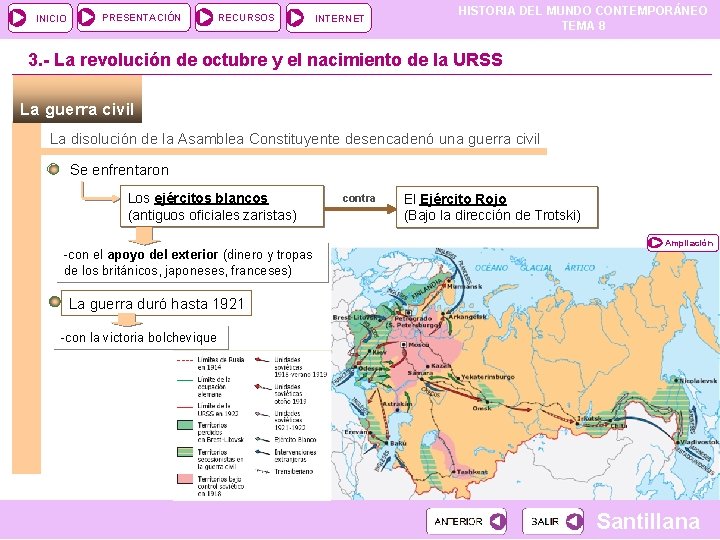This screenshot has height=540, width=720.
Task: Exit using the SALIR button label
Action: (x=545, y=521)
